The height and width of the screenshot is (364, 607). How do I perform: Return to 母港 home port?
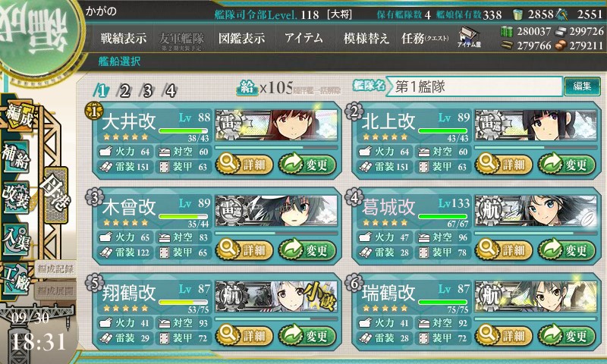[56, 195]
